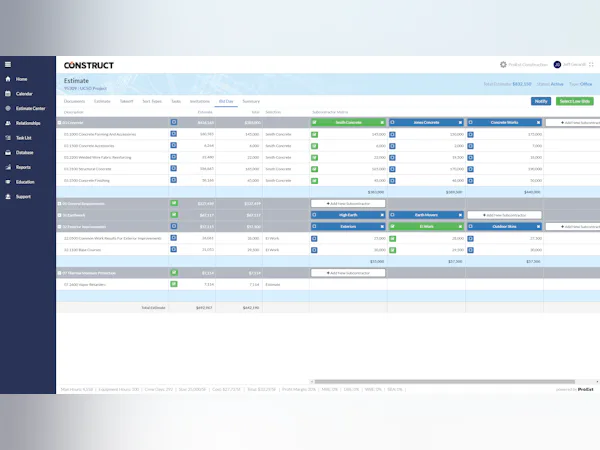Screen dimensions: 600x450
Task: Check the Jones Concrete header checkbox
Action: [x=392, y=122]
